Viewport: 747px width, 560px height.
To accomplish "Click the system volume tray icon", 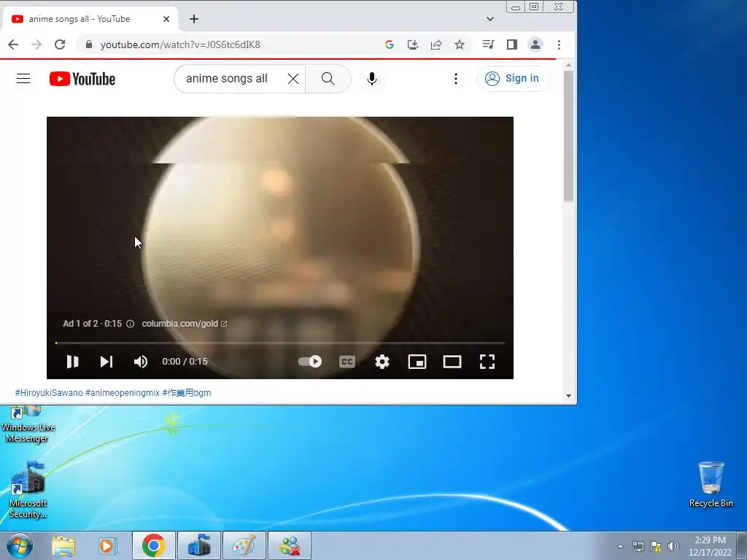I will 673,546.
